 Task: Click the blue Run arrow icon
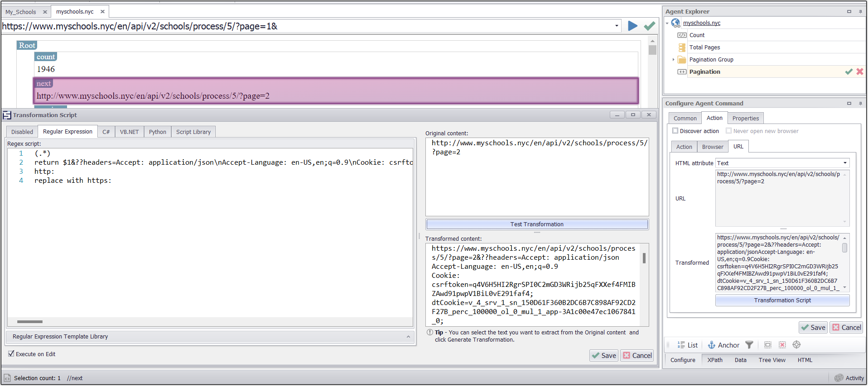[x=632, y=26]
